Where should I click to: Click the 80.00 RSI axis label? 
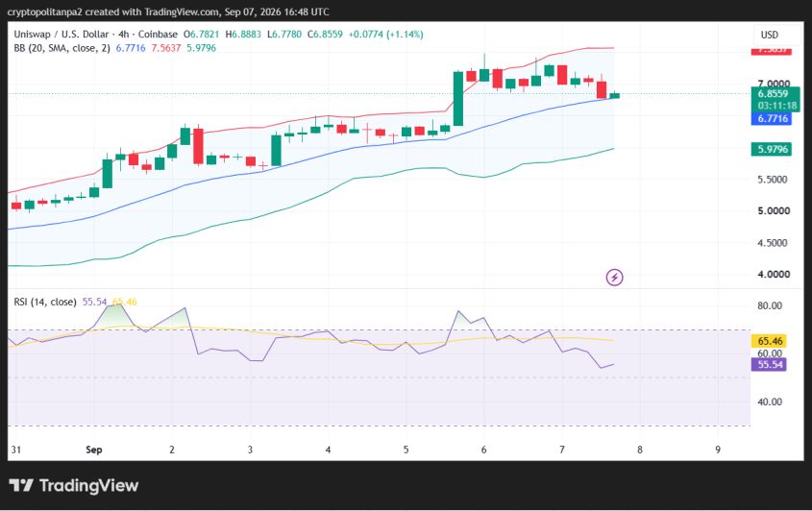click(x=770, y=306)
